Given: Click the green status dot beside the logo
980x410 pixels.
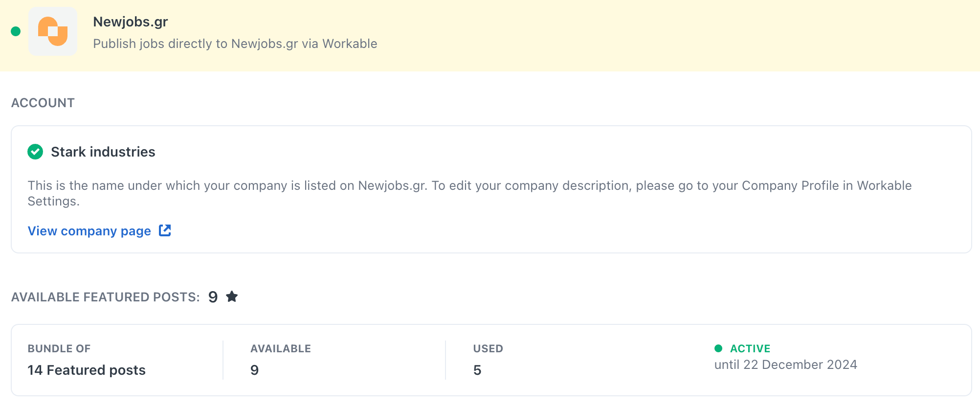Looking at the screenshot, I should point(16,31).
